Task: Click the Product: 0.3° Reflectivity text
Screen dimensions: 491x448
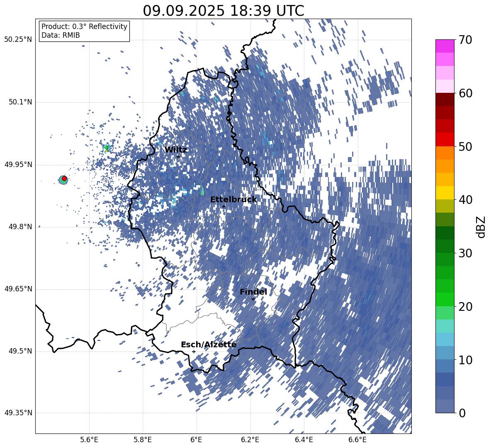Action: click(x=84, y=27)
